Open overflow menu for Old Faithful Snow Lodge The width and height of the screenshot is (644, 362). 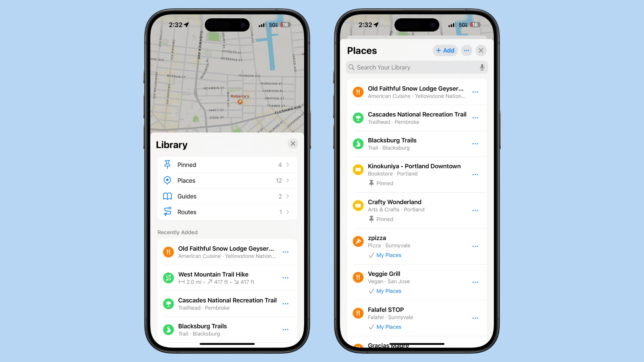[475, 92]
